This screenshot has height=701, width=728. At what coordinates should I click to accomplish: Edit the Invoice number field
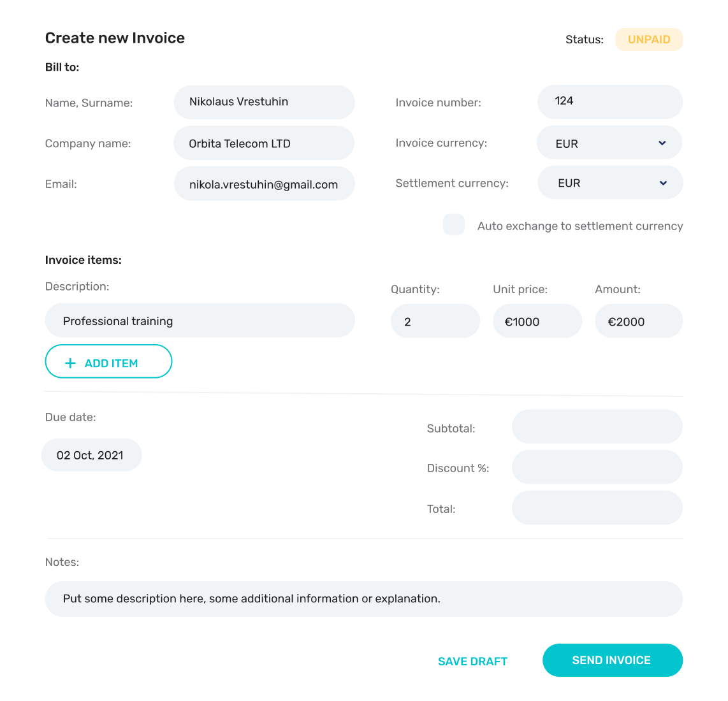pos(609,101)
